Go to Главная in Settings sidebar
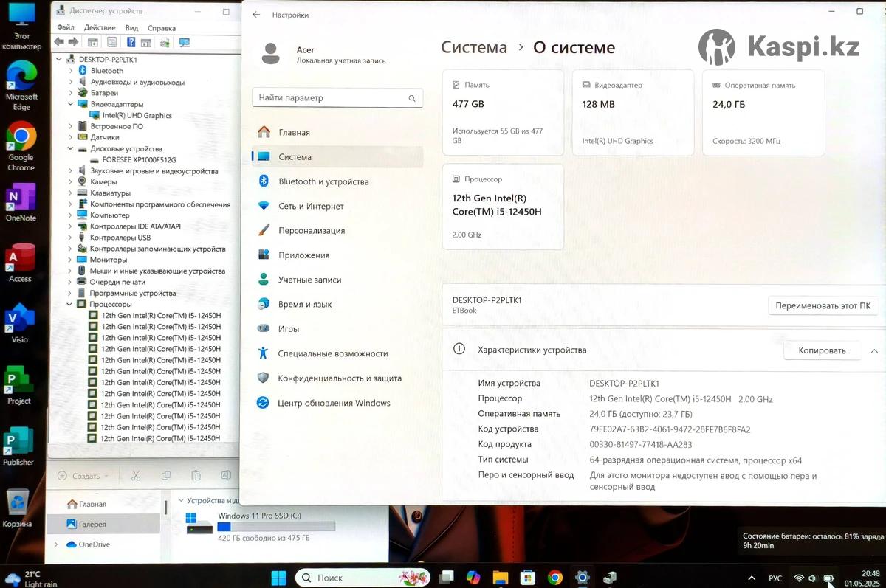Screen dimensions: 886x588 tap(337, 133)
